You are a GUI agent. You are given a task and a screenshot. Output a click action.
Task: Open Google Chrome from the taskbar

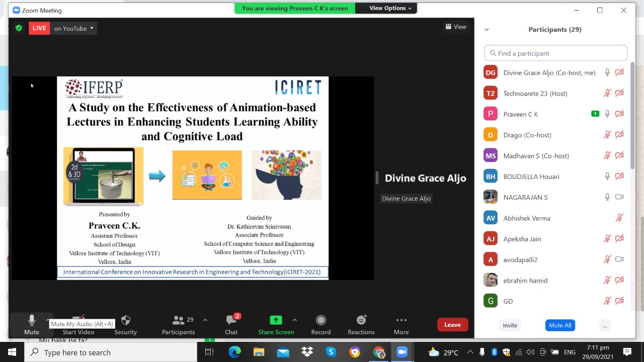pyautogui.click(x=379, y=352)
